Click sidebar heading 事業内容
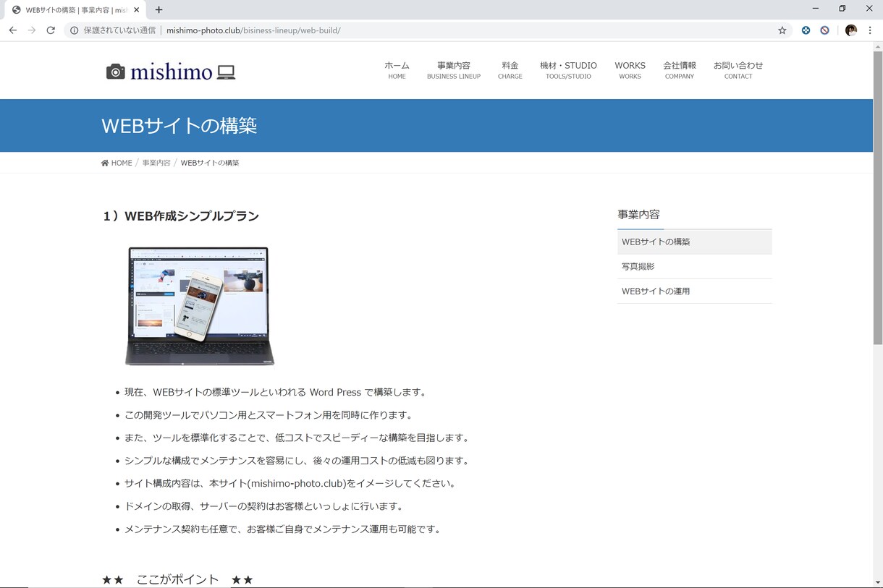Screen dimensions: 883x588 pyautogui.click(x=638, y=215)
